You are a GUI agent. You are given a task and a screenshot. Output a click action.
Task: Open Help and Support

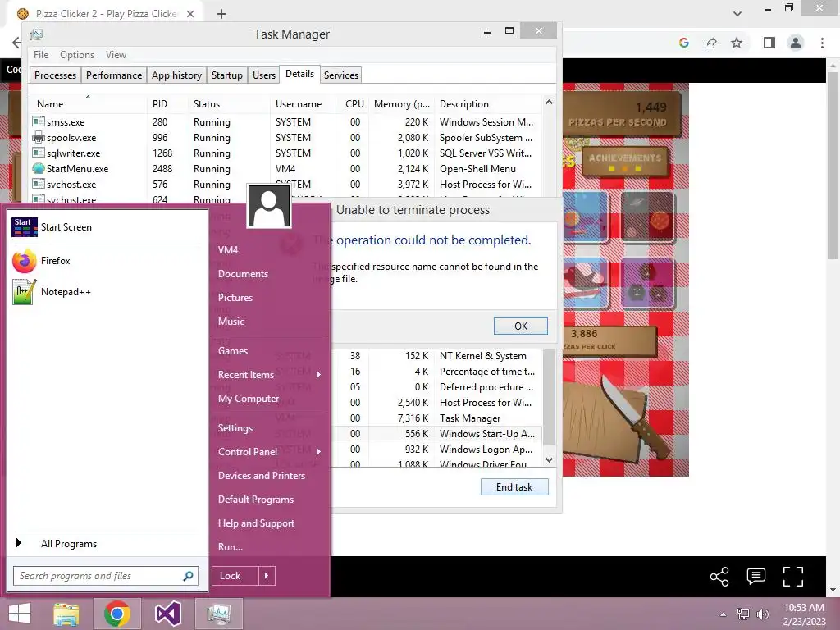[256, 523]
